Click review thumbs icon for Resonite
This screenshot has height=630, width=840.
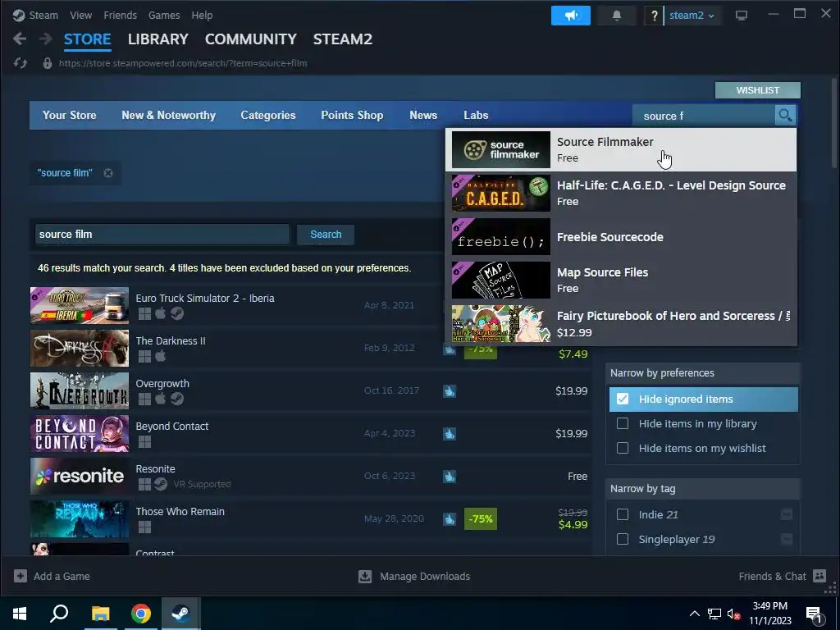449,477
